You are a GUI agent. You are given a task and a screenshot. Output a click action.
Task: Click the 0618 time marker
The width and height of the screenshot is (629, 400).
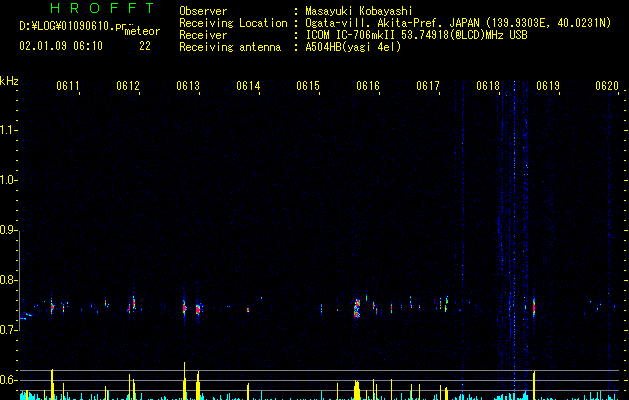point(488,85)
